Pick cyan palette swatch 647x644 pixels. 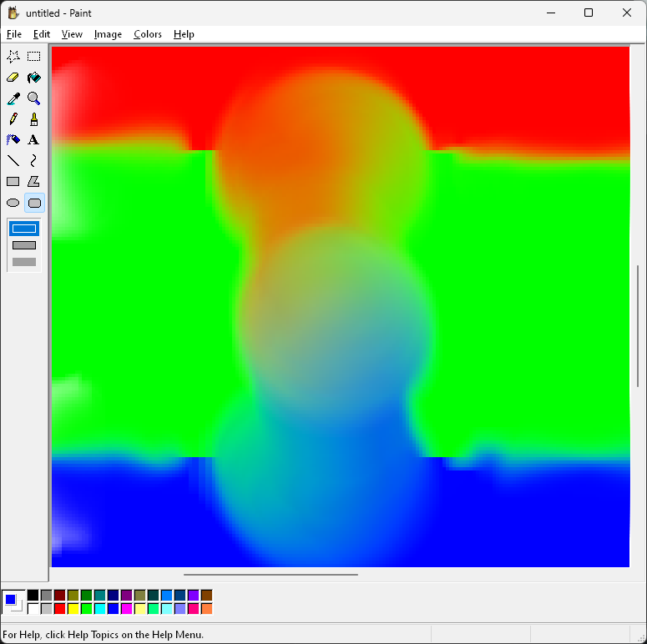(100, 608)
